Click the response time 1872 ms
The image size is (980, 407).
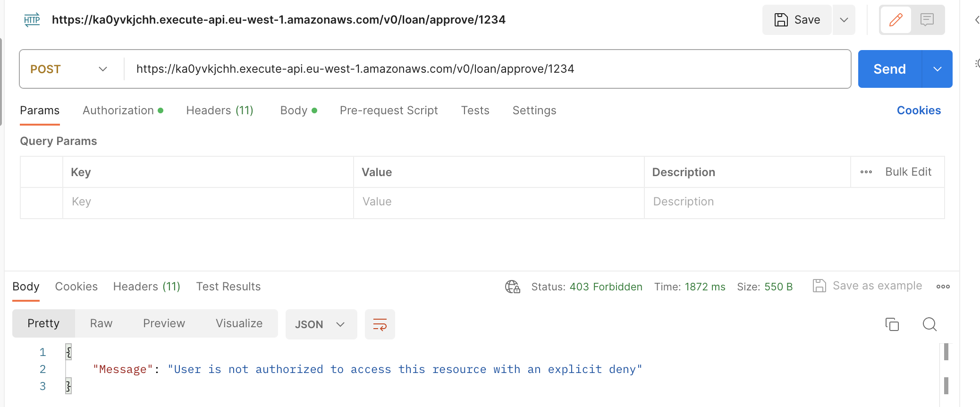pos(705,287)
